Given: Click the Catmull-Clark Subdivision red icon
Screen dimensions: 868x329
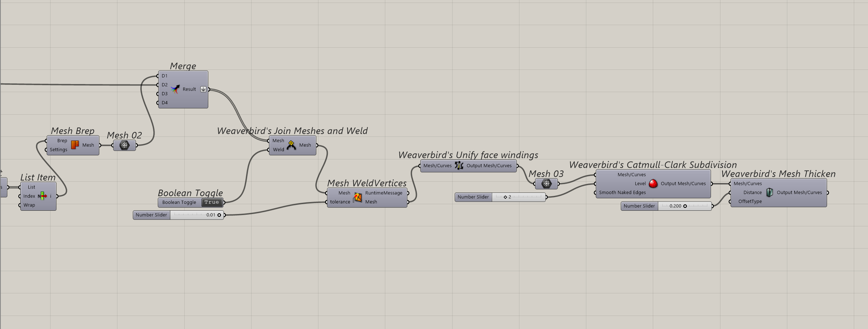Looking at the screenshot, I should click(x=653, y=183).
